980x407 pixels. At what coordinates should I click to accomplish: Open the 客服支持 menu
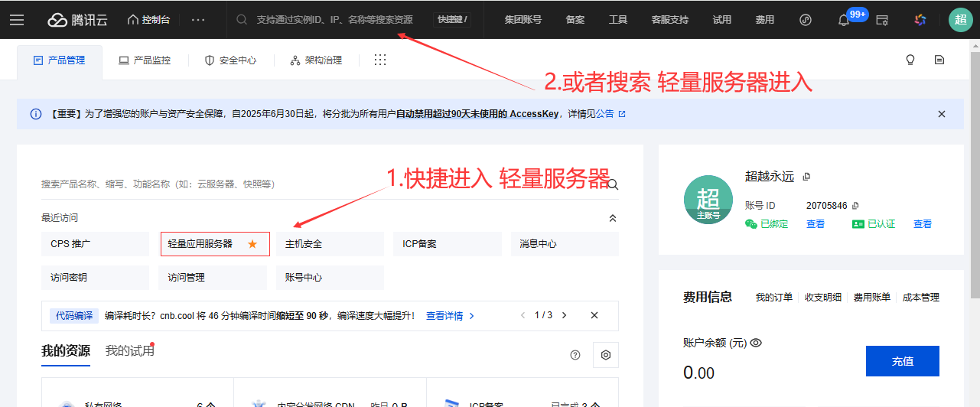pos(670,20)
